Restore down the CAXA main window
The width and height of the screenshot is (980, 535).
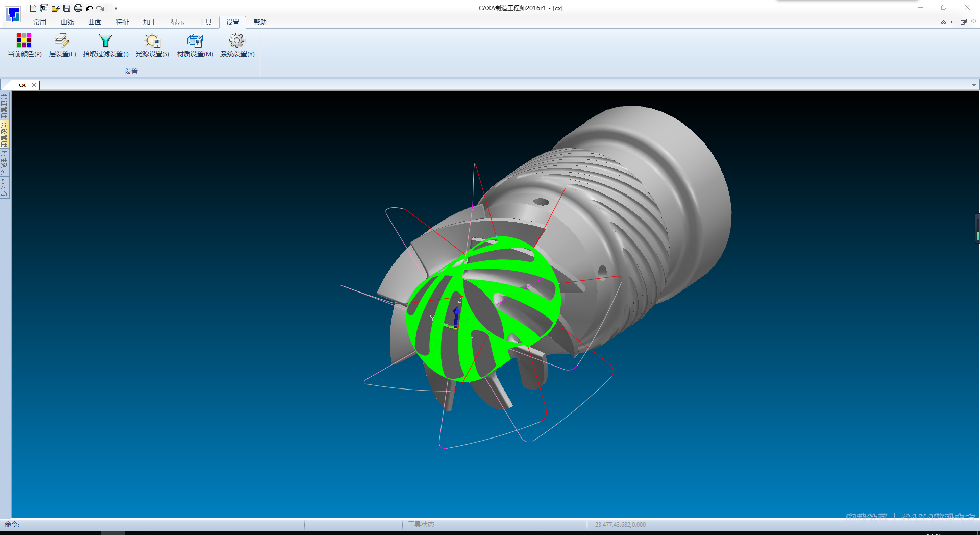[x=944, y=7]
